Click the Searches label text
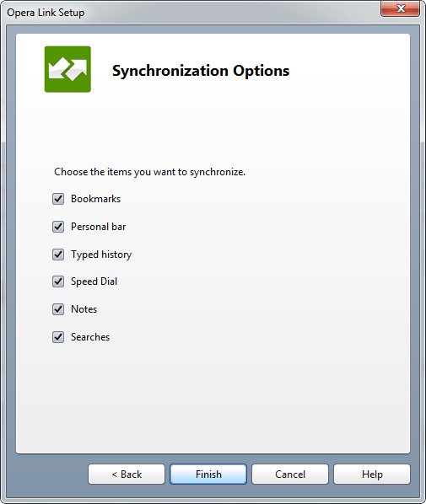The height and width of the screenshot is (504, 426). pos(90,337)
